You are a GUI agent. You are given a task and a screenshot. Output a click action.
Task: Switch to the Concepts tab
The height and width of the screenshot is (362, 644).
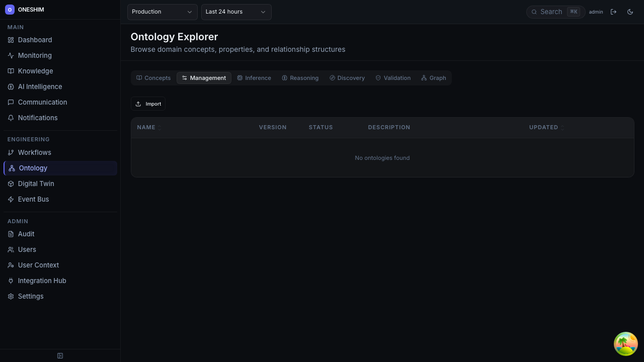pos(153,78)
